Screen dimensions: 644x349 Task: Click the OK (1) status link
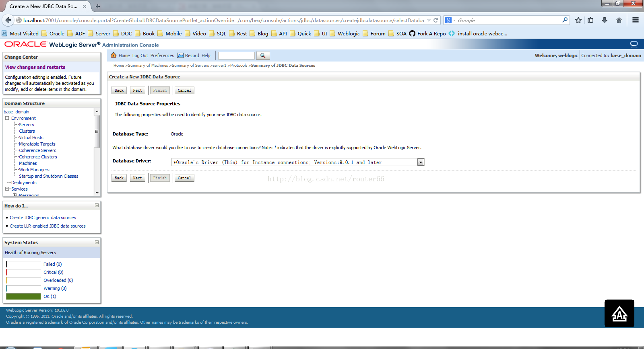tap(50, 296)
